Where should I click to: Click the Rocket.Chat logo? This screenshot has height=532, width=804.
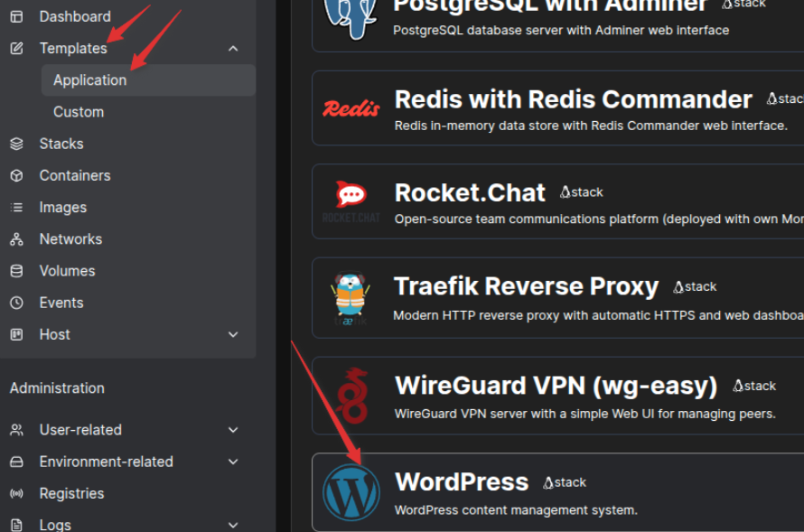[x=351, y=201]
